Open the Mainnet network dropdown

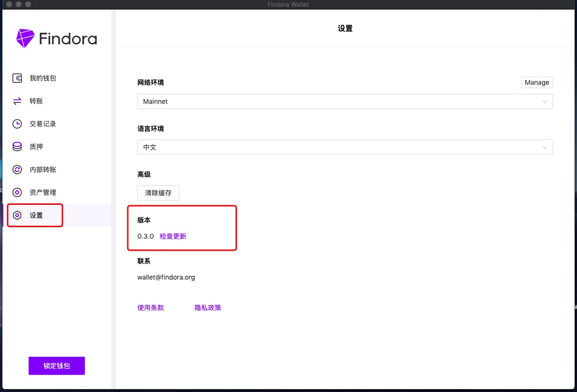[x=345, y=101]
